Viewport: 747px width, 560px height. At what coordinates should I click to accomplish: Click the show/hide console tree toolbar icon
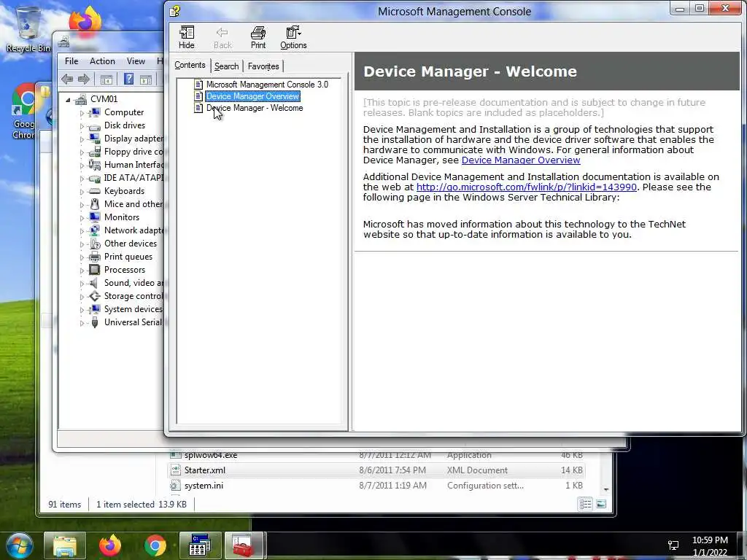pyautogui.click(x=107, y=79)
